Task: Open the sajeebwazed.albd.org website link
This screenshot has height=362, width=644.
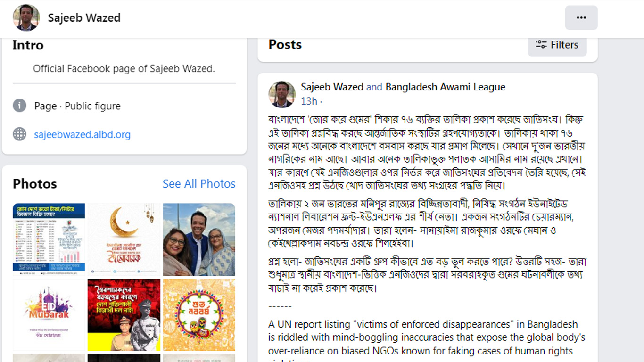Action: [x=82, y=135]
